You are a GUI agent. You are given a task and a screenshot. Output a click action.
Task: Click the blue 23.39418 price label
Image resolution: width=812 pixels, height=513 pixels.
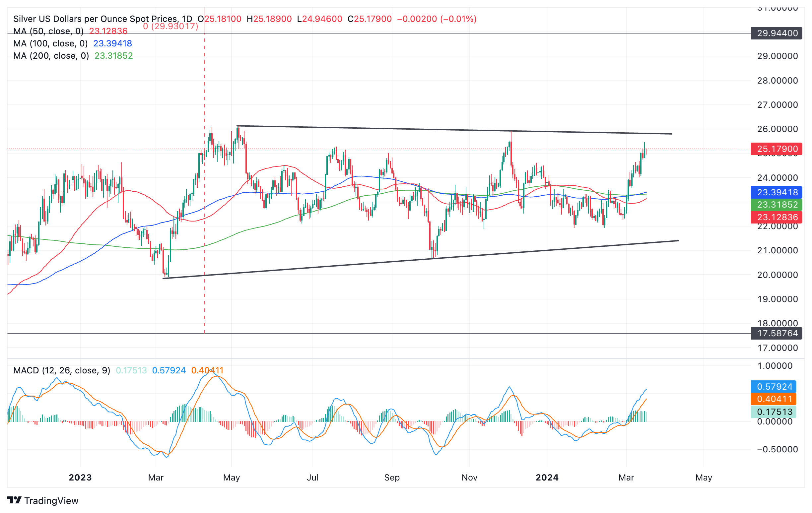coord(777,192)
